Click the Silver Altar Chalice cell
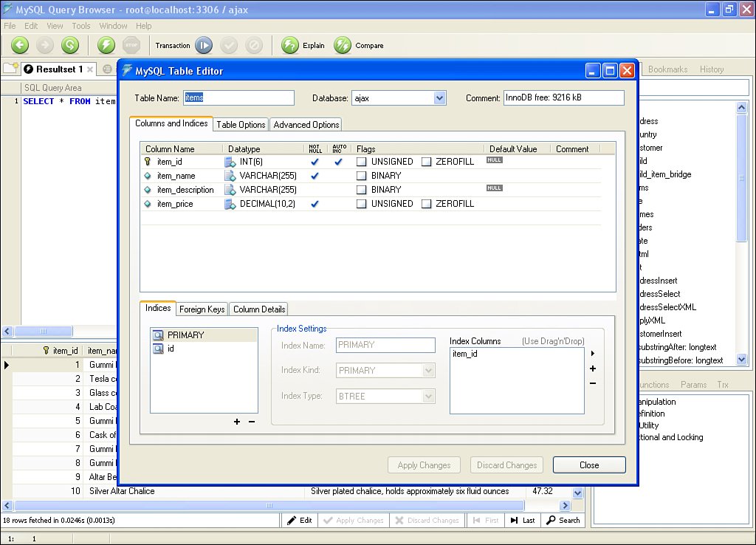756x545 pixels. 193,491
